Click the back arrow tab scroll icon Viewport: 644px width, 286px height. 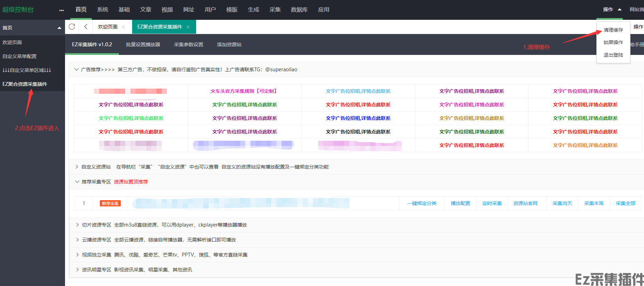click(86, 27)
